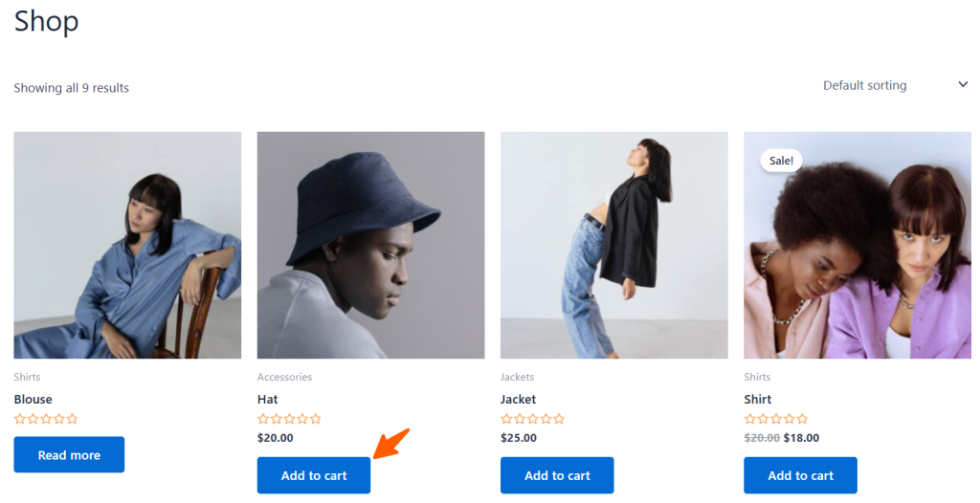The image size is (980, 503).
Task: Add the Shirt to cart
Action: tap(800, 475)
